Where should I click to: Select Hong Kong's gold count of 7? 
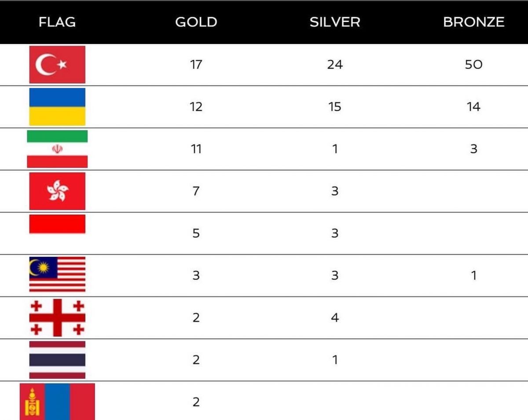click(196, 191)
